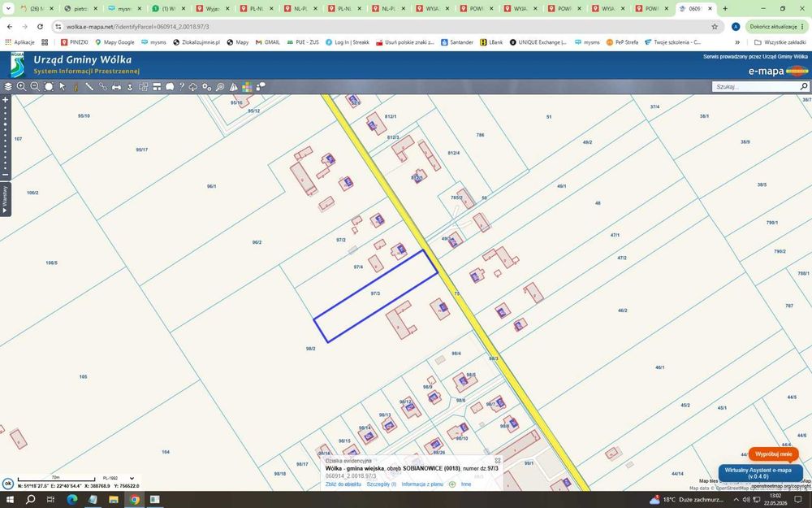The image size is (812, 508).
Task: Click parcel label 105 on map
Action: click(x=84, y=376)
